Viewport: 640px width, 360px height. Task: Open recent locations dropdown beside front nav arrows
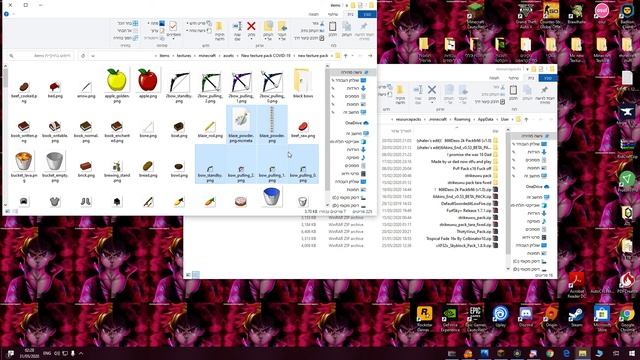click(x=353, y=56)
